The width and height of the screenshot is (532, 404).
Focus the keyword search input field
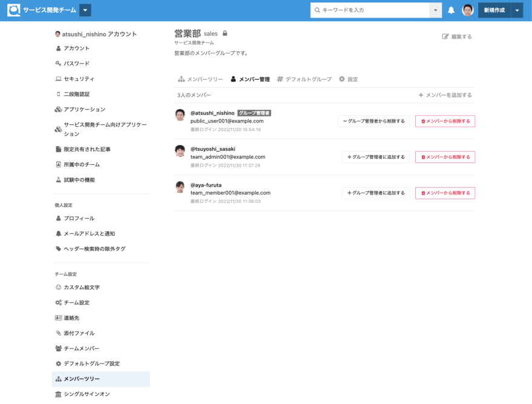(370, 10)
